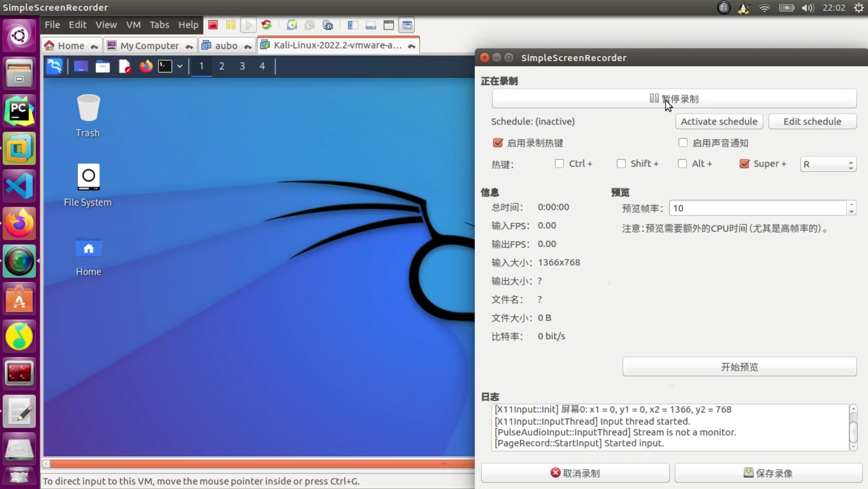Click the arrow on the Kali-Linux tab
Viewport: 868px width, 489px height.
tap(412, 46)
